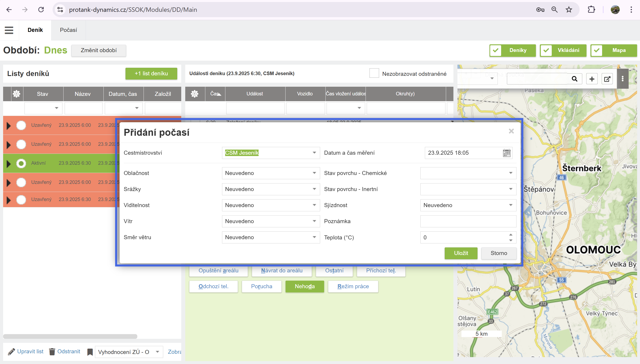Expand the Oblačnost dropdown

pyautogui.click(x=314, y=173)
